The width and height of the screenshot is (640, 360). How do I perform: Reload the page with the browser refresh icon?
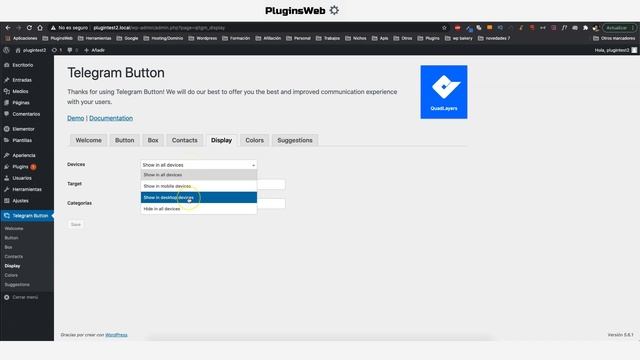coord(29,28)
